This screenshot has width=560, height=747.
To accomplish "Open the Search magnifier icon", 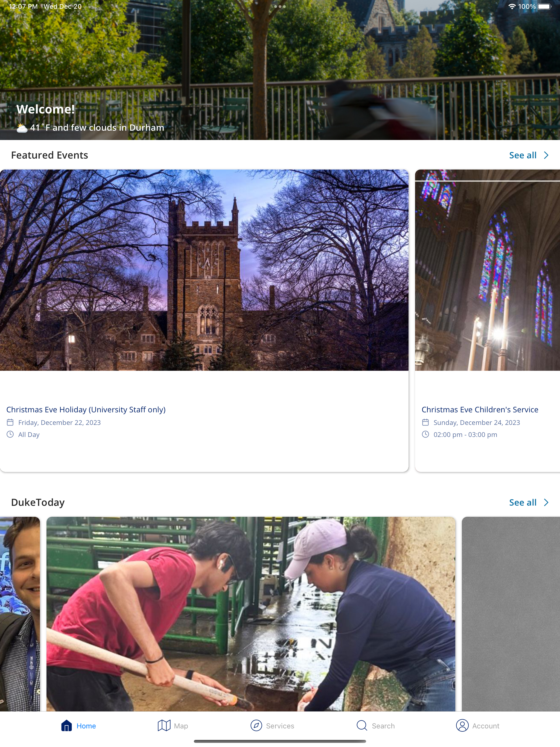I will [x=362, y=725].
